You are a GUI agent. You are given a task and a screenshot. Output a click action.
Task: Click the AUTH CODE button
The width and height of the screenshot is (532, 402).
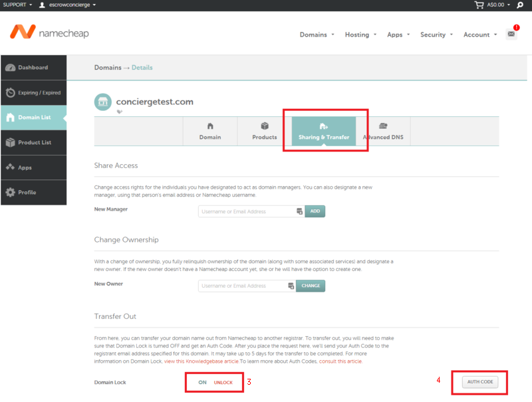pos(479,382)
